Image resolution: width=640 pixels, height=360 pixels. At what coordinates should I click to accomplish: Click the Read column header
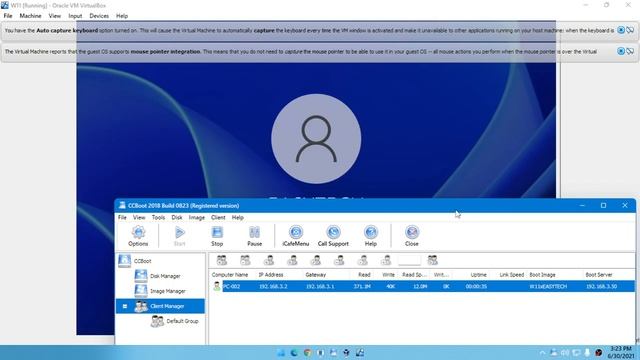coord(364,275)
